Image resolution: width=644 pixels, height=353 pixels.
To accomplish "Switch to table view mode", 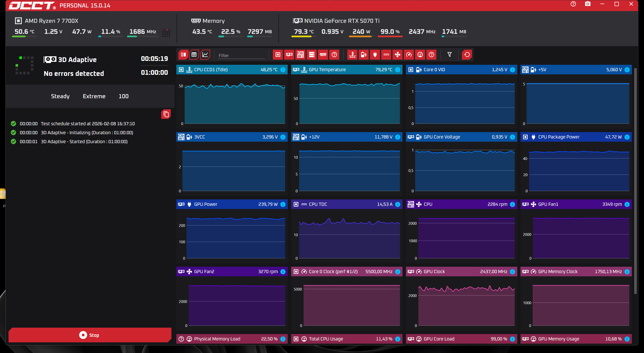I will pyautogui.click(x=194, y=55).
